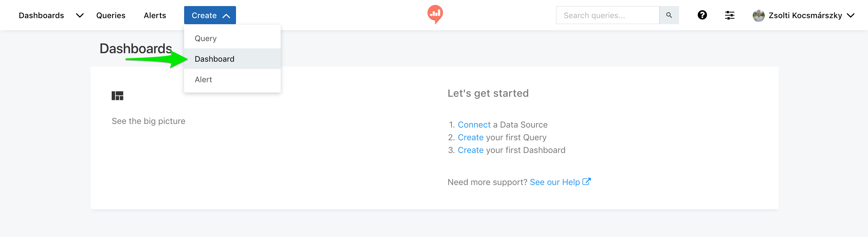Click Connect a Data Source link
This screenshot has width=868, height=237.
(x=474, y=125)
